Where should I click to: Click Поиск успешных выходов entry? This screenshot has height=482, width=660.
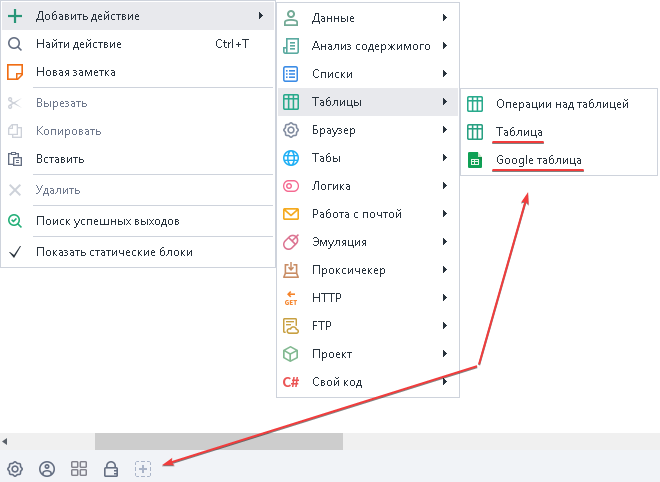(107, 221)
